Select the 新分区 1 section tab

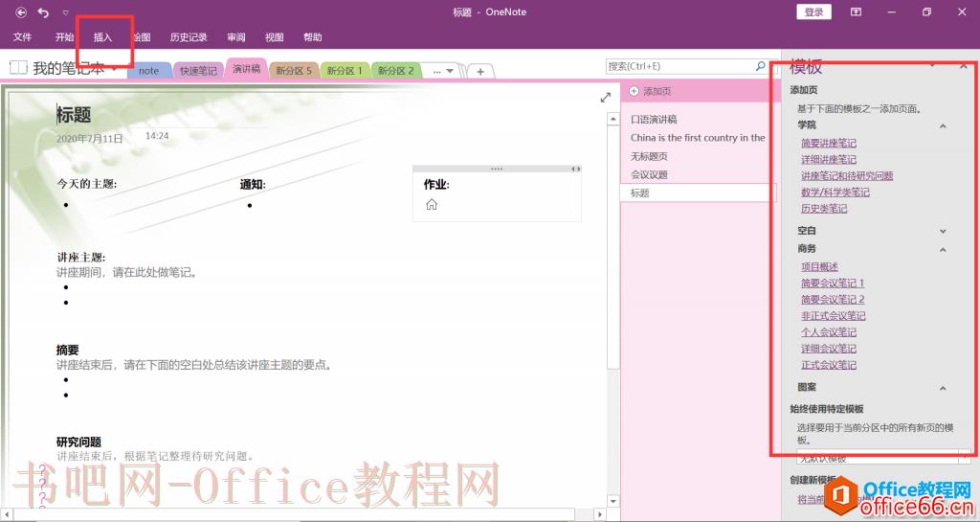345,71
